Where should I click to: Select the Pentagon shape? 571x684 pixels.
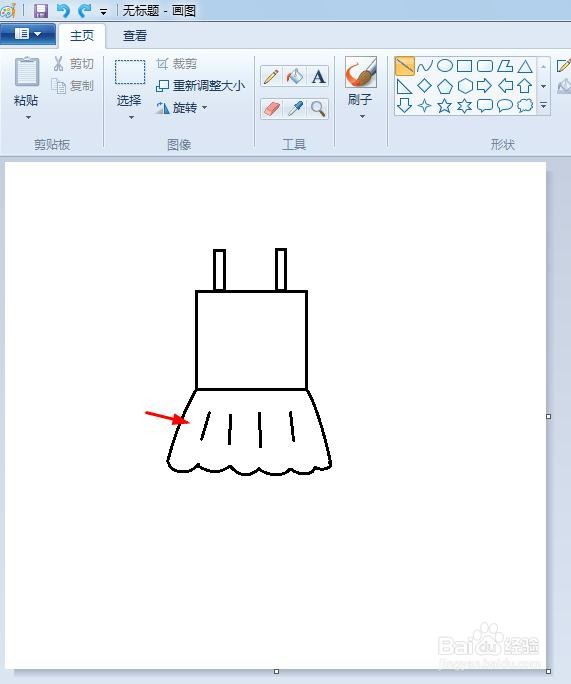(x=444, y=86)
